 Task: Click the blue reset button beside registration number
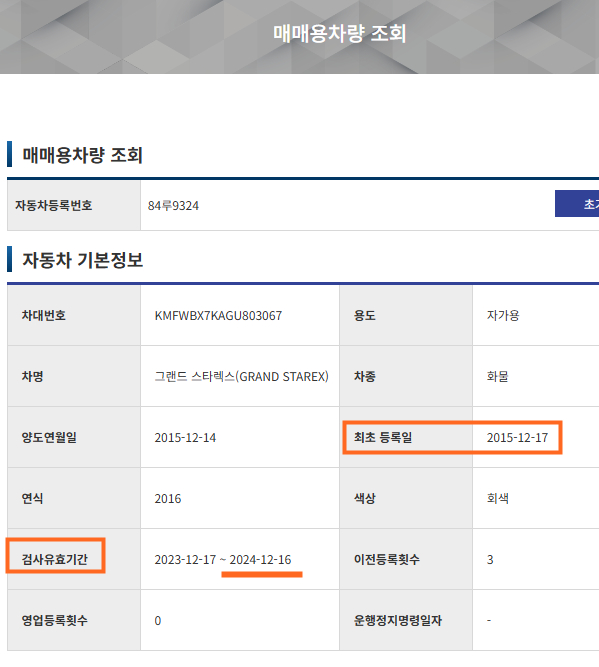pyautogui.click(x=577, y=204)
